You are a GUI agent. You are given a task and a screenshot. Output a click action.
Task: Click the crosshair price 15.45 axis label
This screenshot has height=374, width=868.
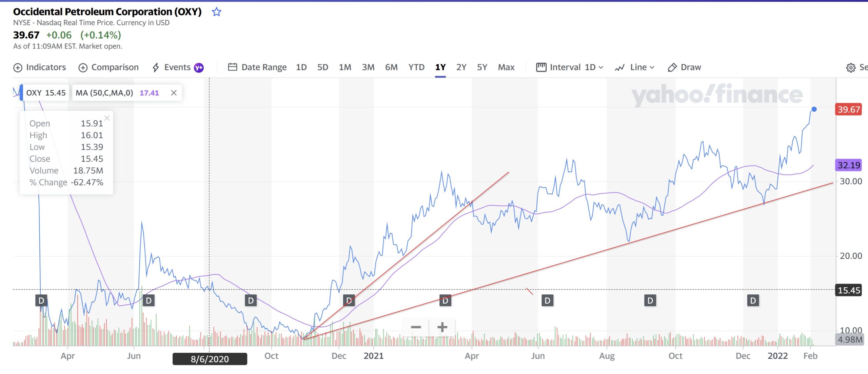tap(848, 290)
